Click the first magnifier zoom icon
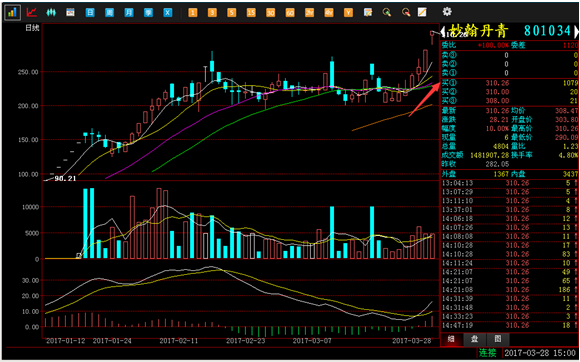 [387, 13]
